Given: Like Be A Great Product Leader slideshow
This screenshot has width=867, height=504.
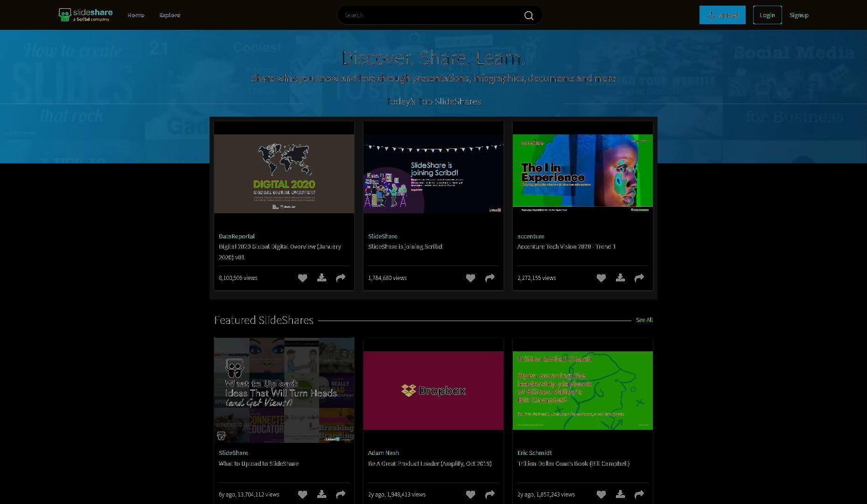Looking at the screenshot, I should 470,494.
